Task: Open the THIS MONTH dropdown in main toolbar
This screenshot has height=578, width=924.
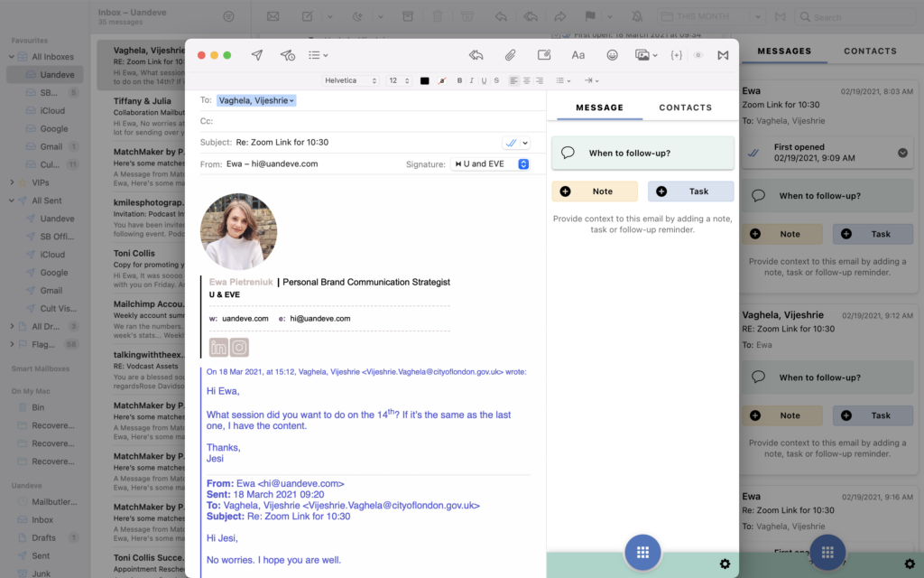Action: point(712,16)
